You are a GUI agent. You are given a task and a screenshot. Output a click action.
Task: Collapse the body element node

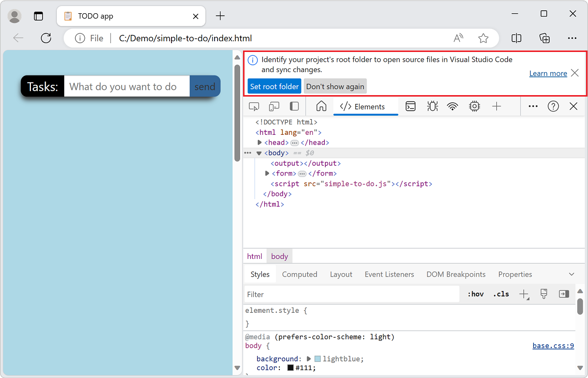click(259, 152)
